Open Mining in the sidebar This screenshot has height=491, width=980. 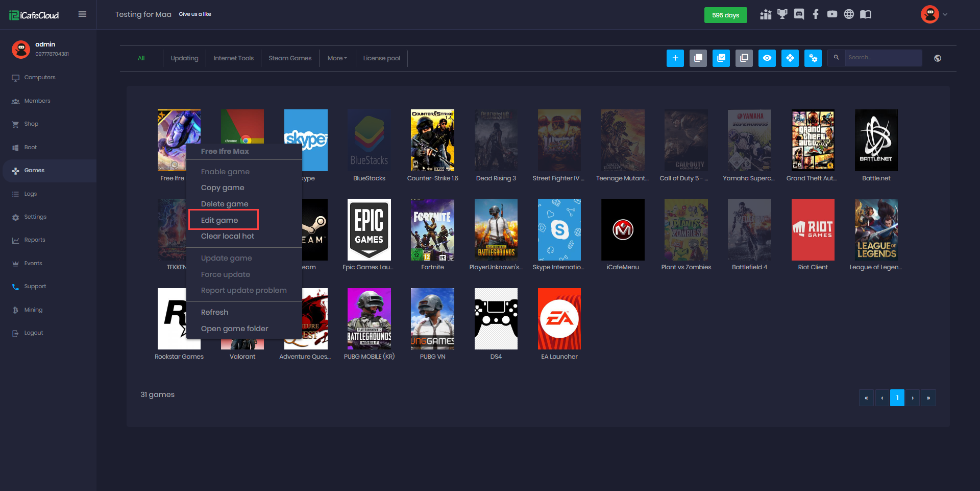pyautogui.click(x=33, y=310)
